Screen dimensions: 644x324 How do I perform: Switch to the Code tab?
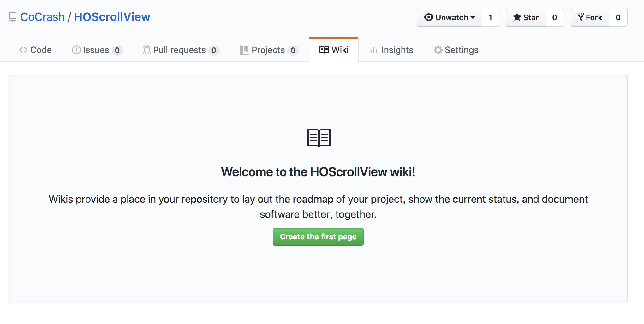pyautogui.click(x=35, y=50)
